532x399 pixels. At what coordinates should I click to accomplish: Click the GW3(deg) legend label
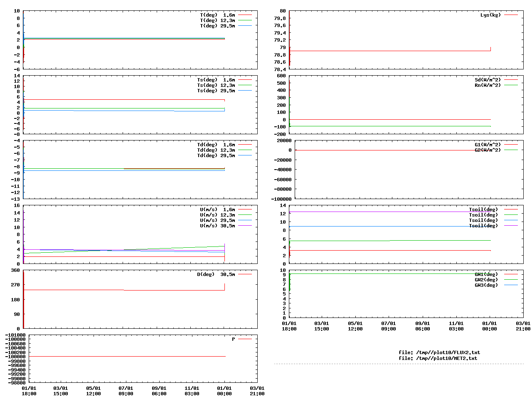486,285
